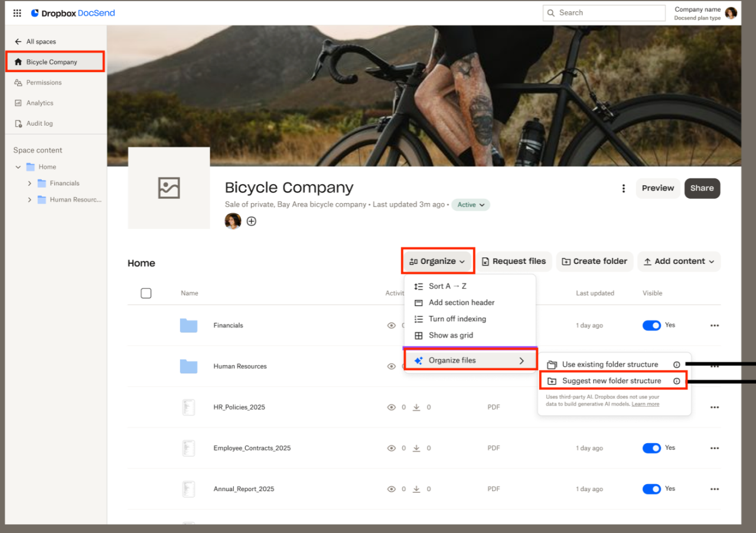Image resolution: width=756 pixels, height=533 pixels.
Task: Click info icon for Suggest new folder structure
Action: [x=677, y=381]
